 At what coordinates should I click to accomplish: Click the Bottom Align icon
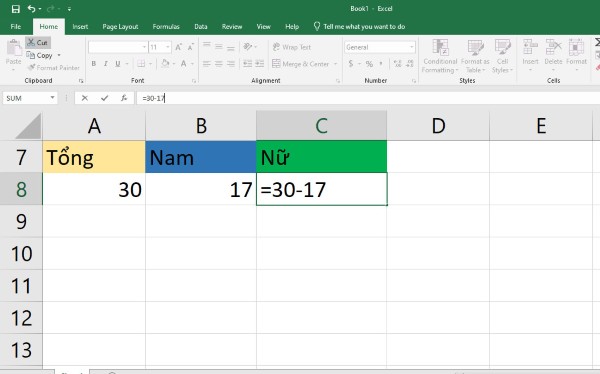[x=231, y=47]
